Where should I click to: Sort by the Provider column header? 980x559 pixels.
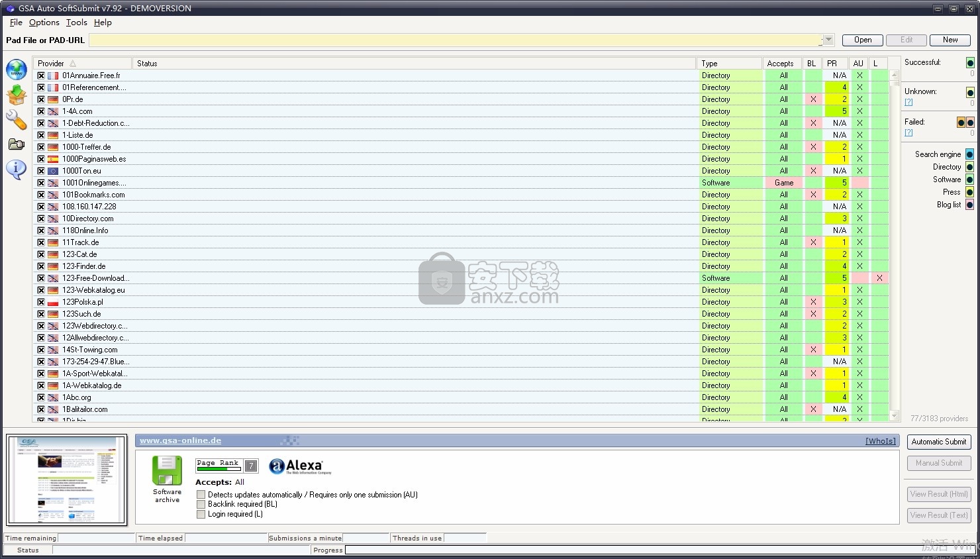coord(82,64)
